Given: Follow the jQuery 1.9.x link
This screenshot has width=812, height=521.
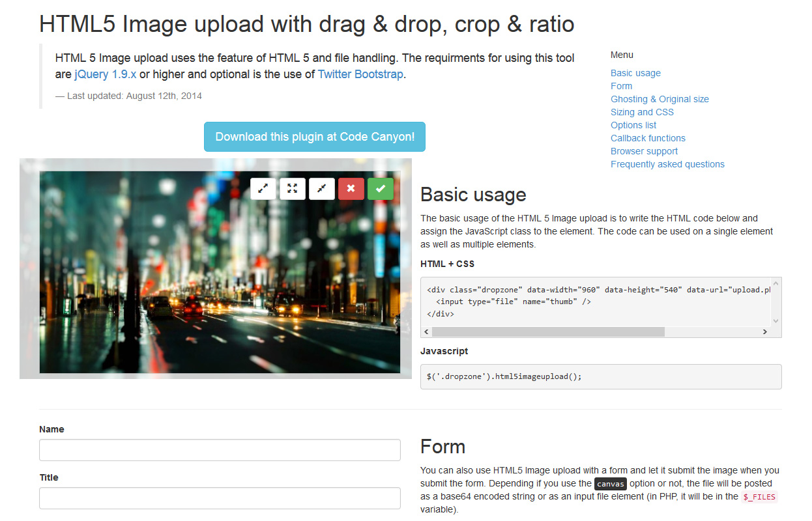Looking at the screenshot, I should [x=106, y=74].
